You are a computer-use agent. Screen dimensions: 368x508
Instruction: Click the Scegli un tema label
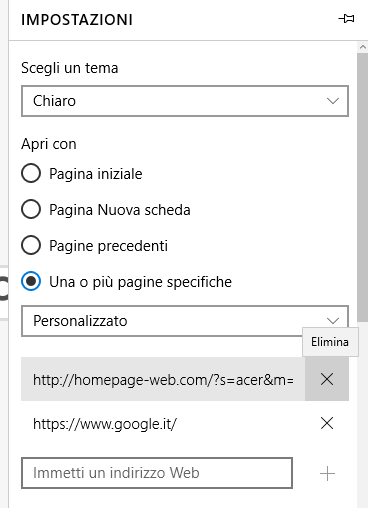(x=70, y=68)
